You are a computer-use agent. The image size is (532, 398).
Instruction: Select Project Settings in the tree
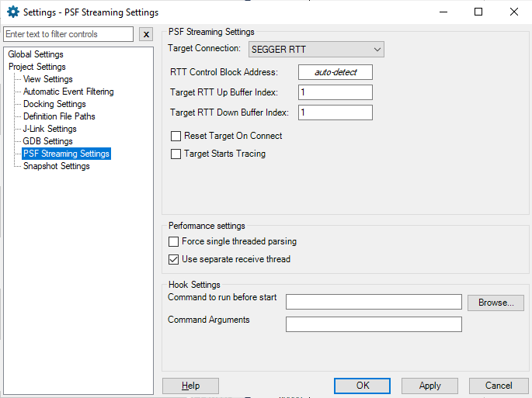coord(37,67)
